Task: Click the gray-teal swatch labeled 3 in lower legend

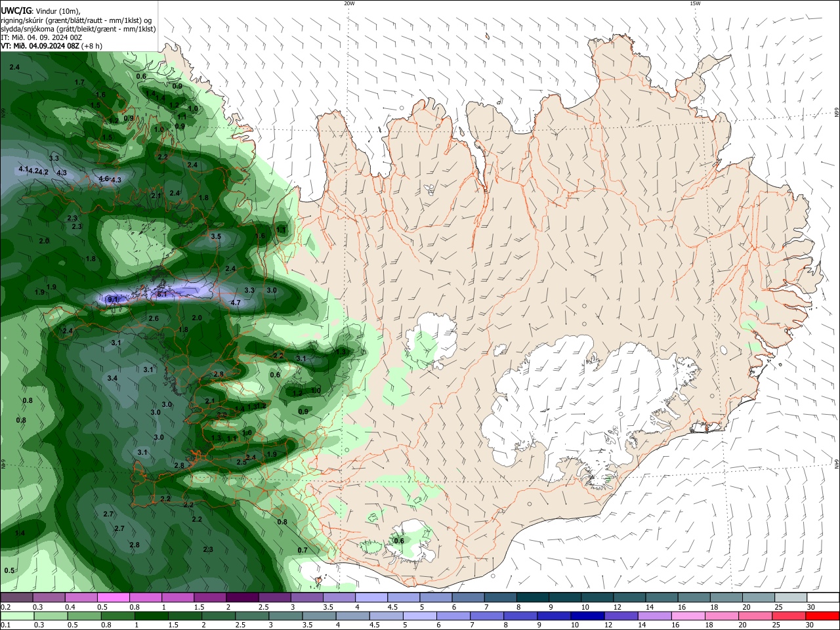Action: pos(285,616)
